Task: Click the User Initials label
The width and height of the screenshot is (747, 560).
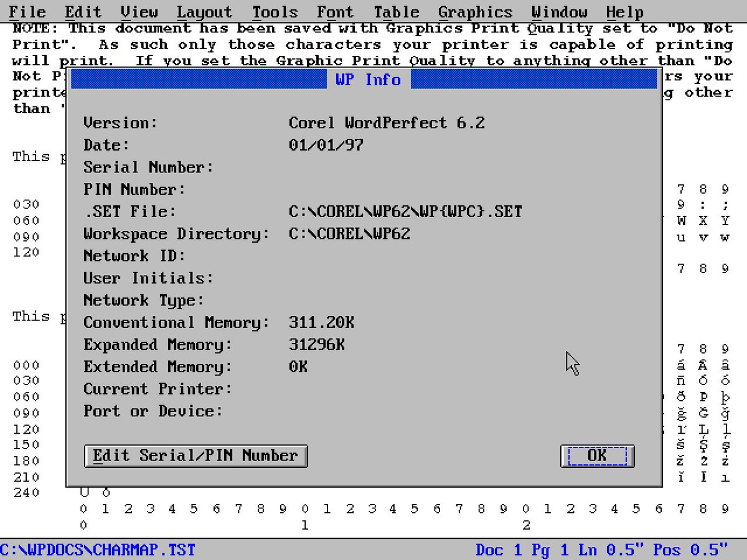Action: point(149,278)
